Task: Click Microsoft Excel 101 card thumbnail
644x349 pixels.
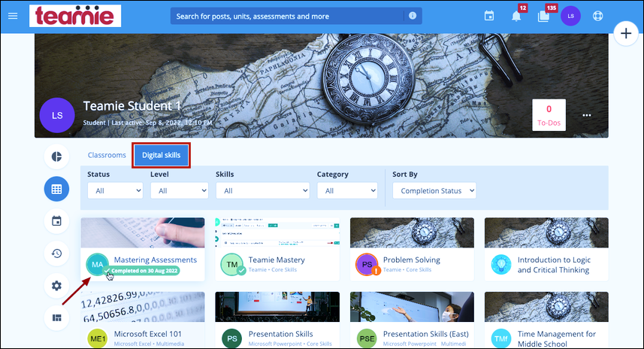Action: [143, 307]
